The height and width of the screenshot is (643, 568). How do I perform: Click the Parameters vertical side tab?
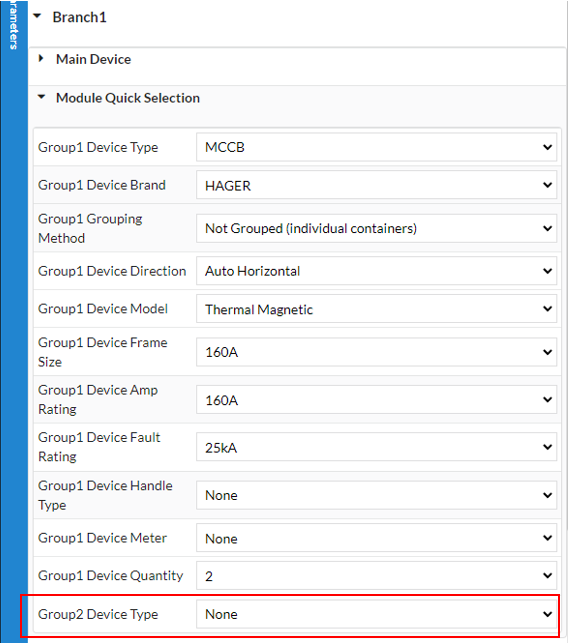click(14, 25)
